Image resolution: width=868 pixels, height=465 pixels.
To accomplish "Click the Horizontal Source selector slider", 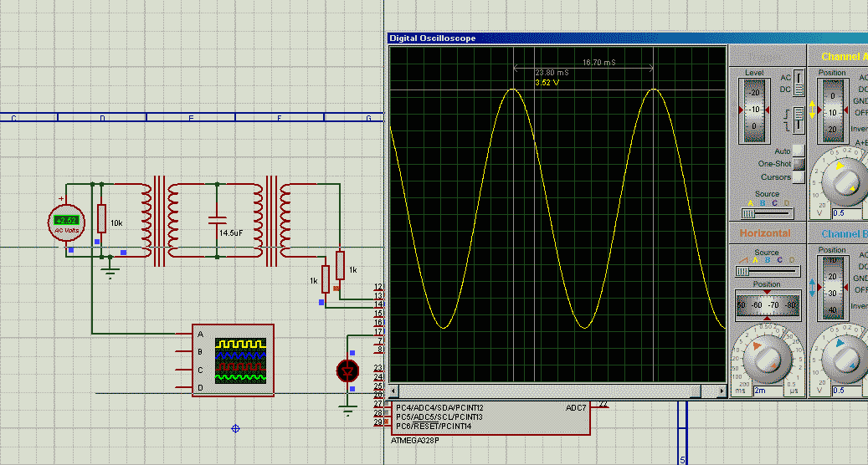I will pos(768,272).
